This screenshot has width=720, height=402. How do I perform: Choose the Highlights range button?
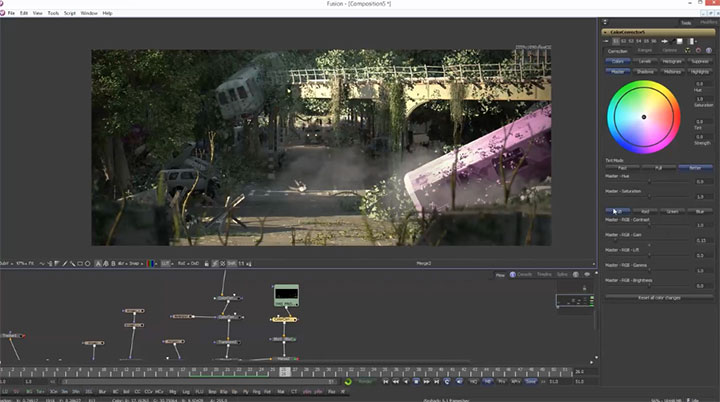click(x=700, y=72)
